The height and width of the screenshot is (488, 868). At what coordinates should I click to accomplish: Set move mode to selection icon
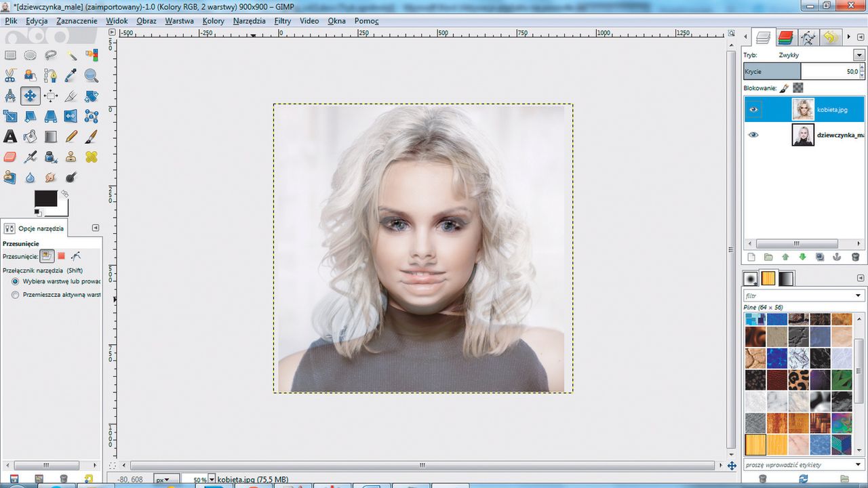pyautogui.click(x=61, y=256)
